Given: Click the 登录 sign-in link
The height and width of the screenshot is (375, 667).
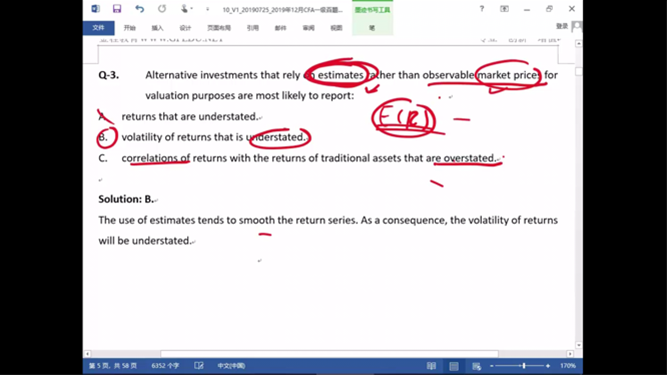Looking at the screenshot, I should point(562,26).
